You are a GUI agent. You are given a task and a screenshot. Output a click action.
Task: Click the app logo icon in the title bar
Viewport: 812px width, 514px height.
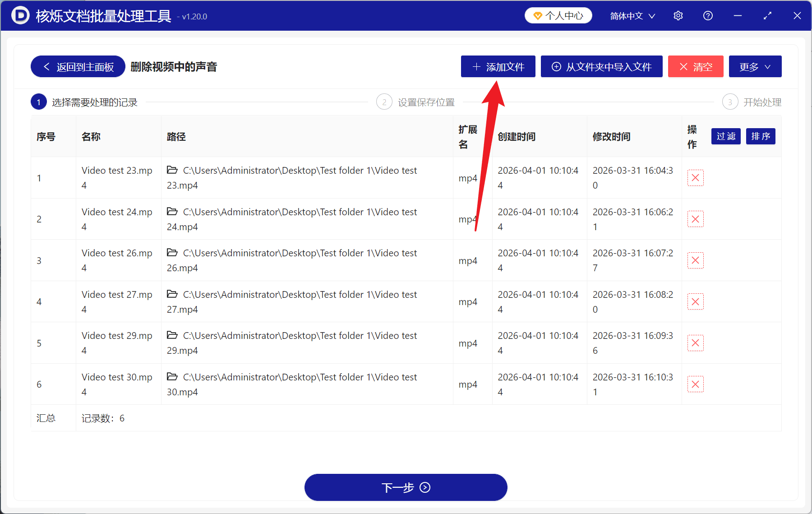click(20, 15)
